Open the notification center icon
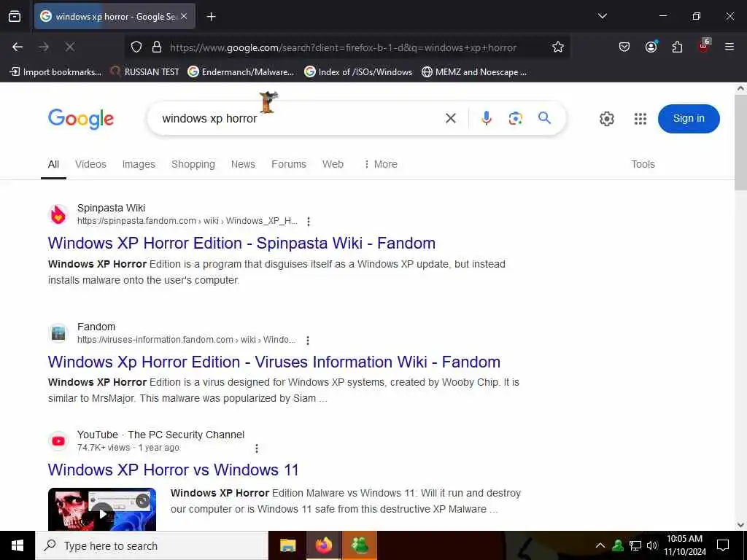 [x=723, y=545]
